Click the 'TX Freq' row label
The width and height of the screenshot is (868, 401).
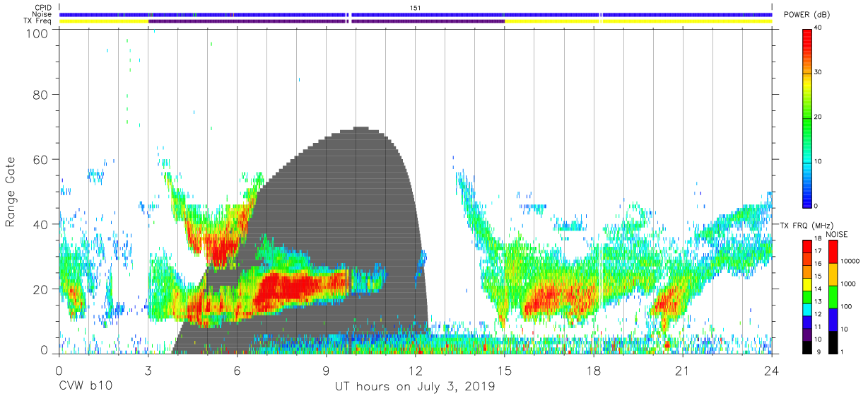[39, 21]
